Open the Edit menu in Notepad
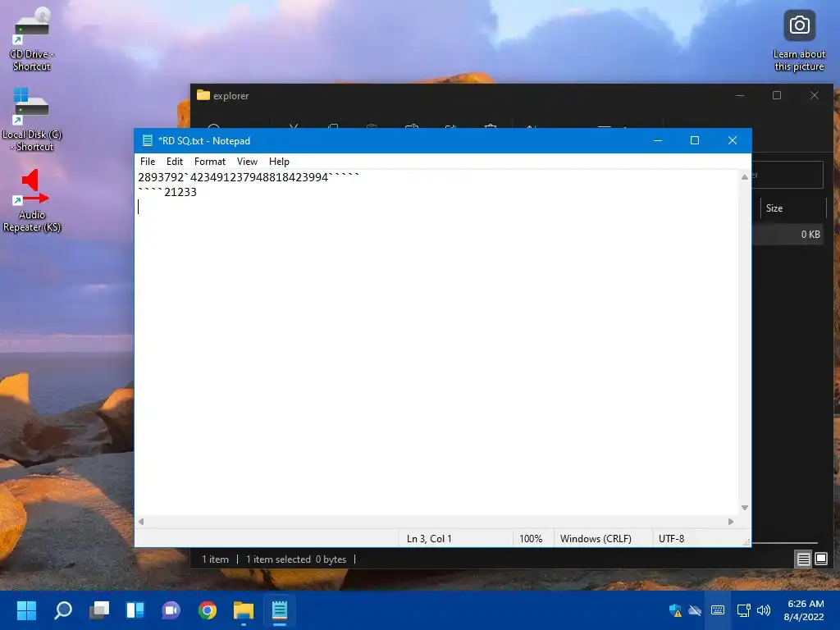 [x=175, y=162]
